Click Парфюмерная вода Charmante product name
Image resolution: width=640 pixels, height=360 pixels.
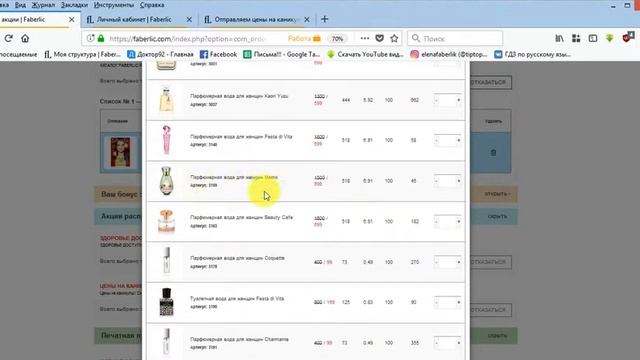pos(239,339)
